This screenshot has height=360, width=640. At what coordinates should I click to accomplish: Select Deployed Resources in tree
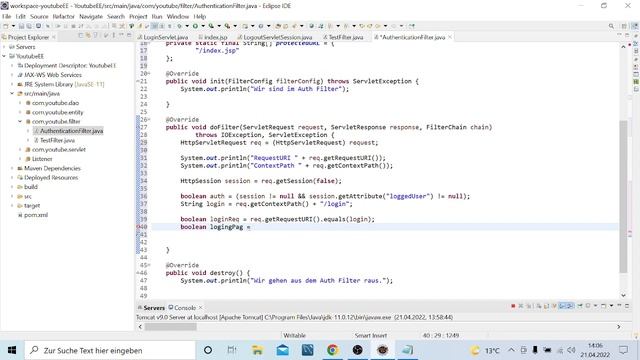[x=47, y=178]
